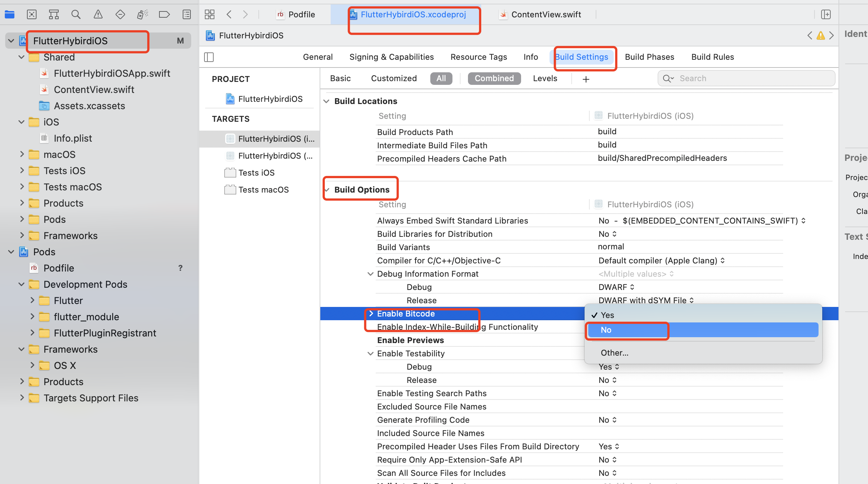
Task: Expand the Flutter development pod
Action: (32, 300)
